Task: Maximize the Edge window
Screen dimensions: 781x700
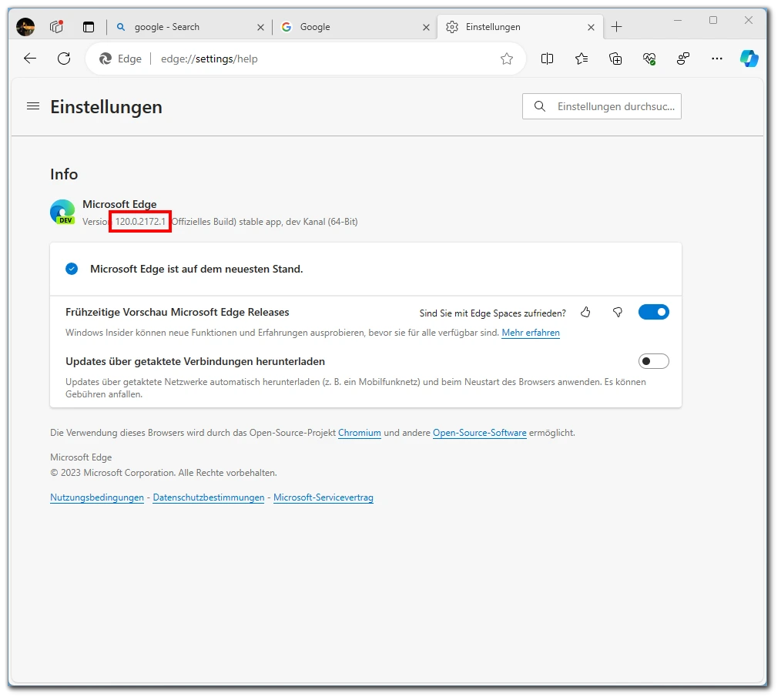Action: coord(713,20)
